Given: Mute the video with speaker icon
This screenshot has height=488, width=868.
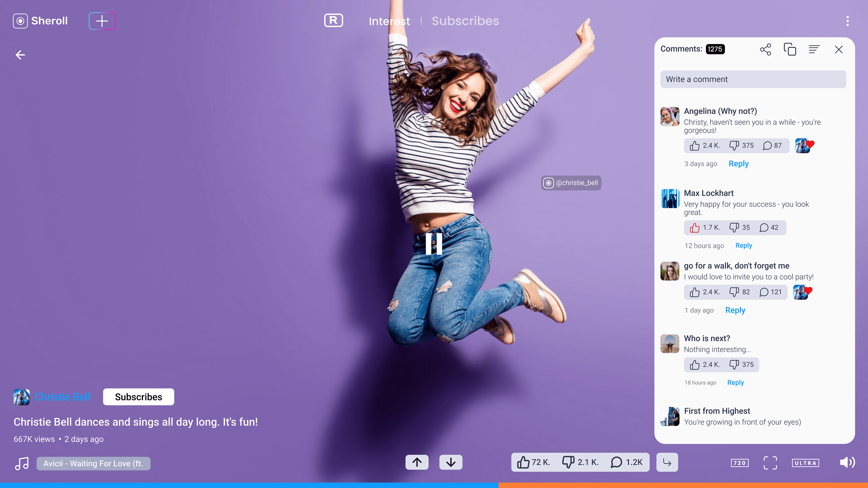Looking at the screenshot, I should [x=847, y=462].
